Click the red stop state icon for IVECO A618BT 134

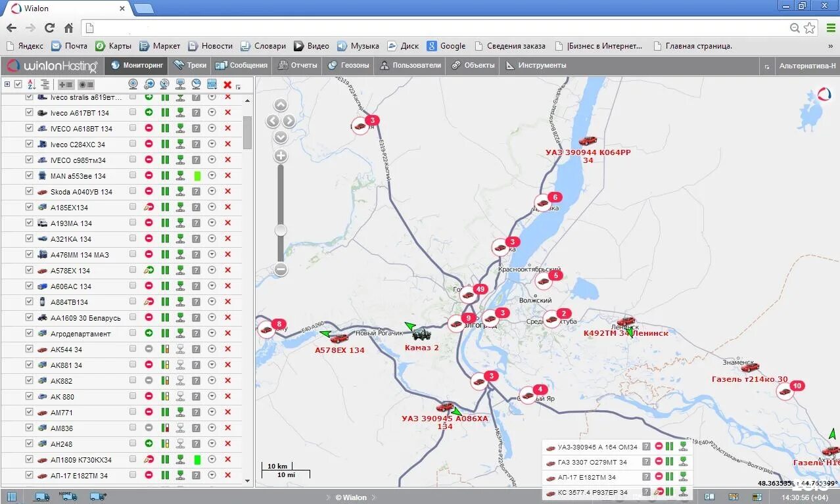click(x=149, y=128)
